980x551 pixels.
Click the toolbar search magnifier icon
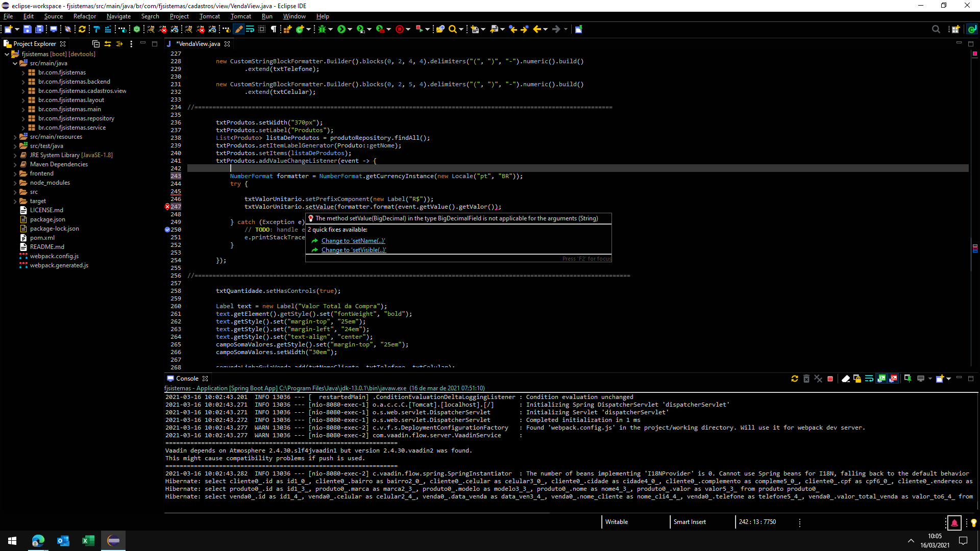(x=452, y=29)
